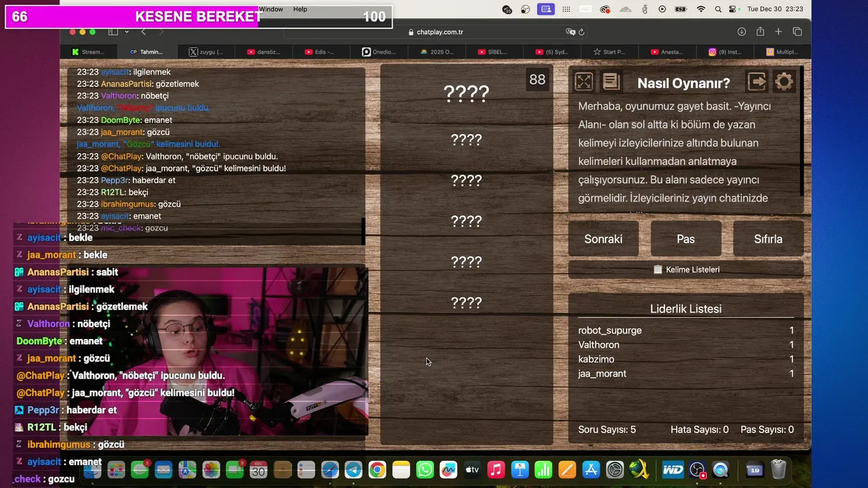Click the exit arrow icon beside Nasıl Oynanır

tap(757, 82)
